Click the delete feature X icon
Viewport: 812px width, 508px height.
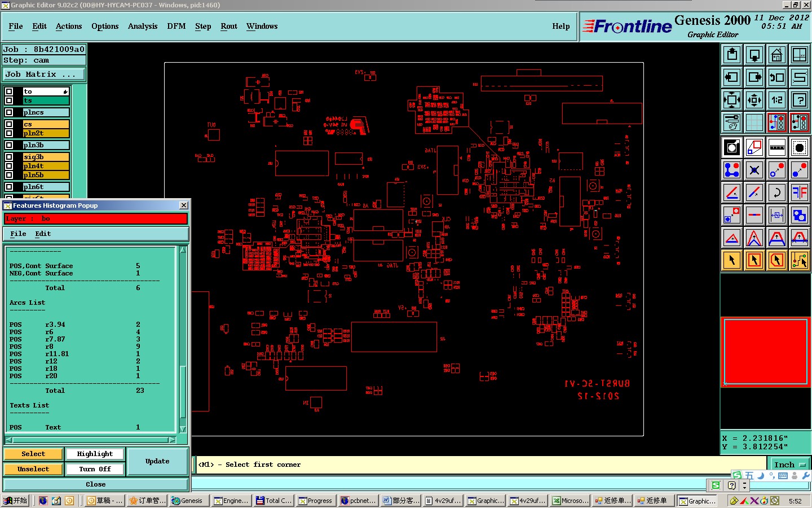754,169
